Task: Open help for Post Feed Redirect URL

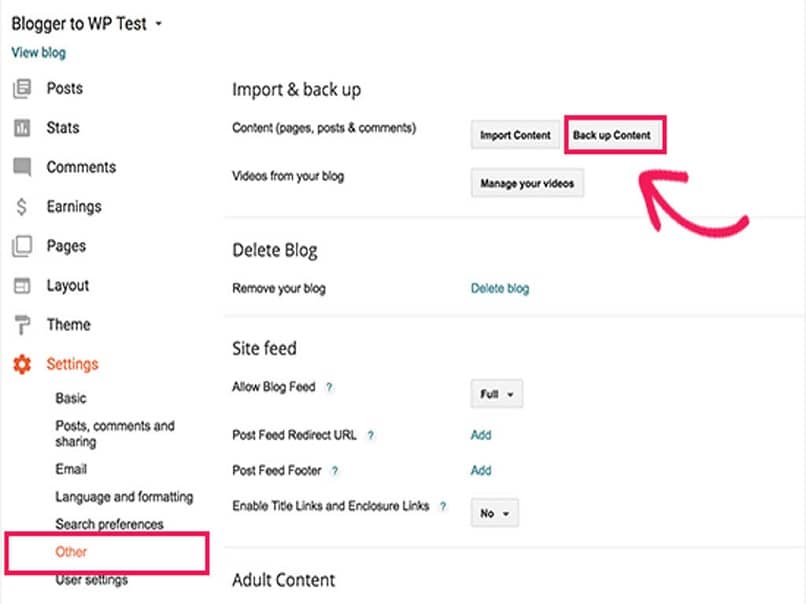Action: pyautogui.click(x=370, y=436)
